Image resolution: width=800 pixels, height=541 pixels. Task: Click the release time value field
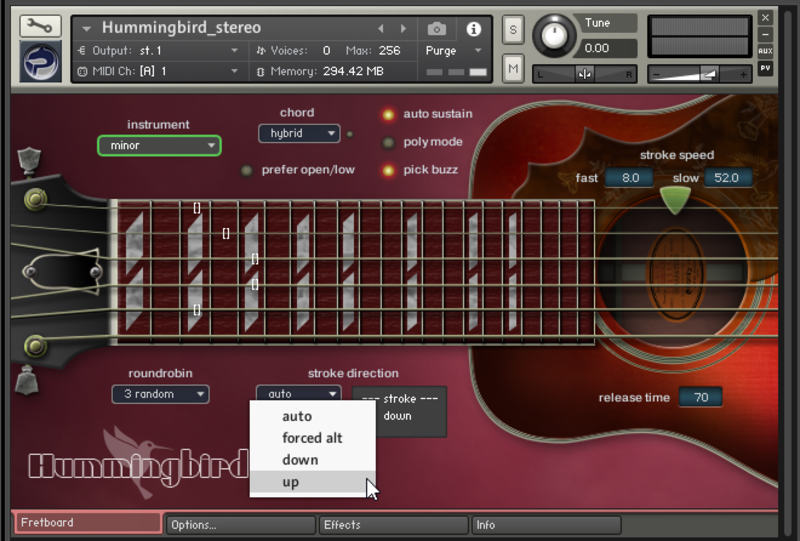700,397
